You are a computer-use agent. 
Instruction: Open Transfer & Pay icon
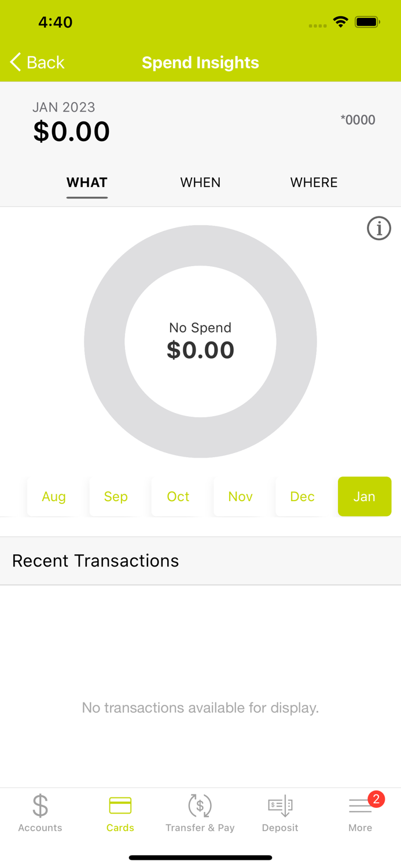click(x=200, y=806)
